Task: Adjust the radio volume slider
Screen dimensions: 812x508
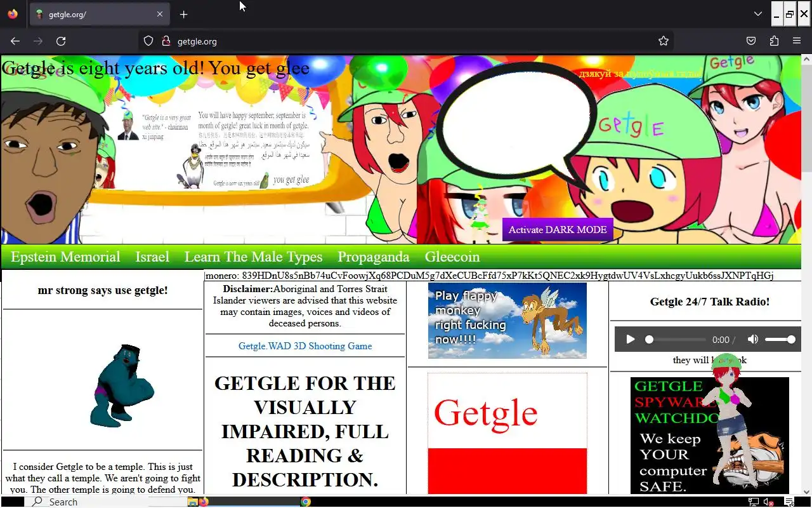Action: [x=780, y=340]
